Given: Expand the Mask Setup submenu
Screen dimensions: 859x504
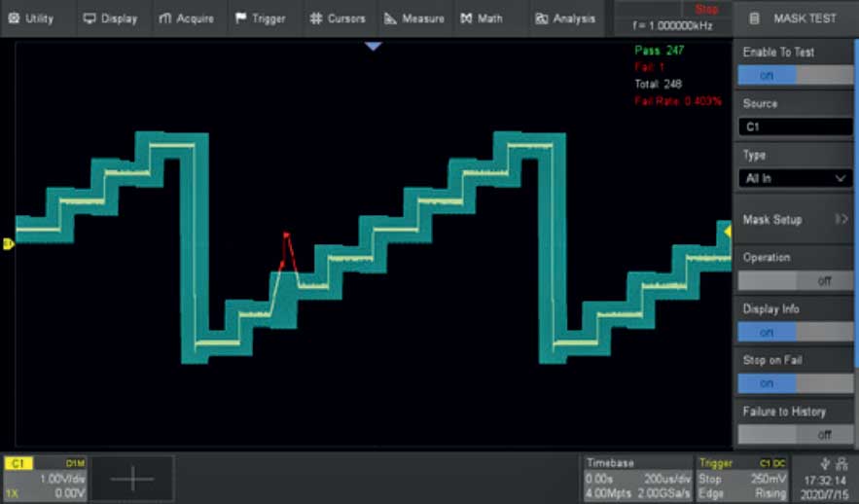Looking at the screenshot, I should tap(794, 220).
